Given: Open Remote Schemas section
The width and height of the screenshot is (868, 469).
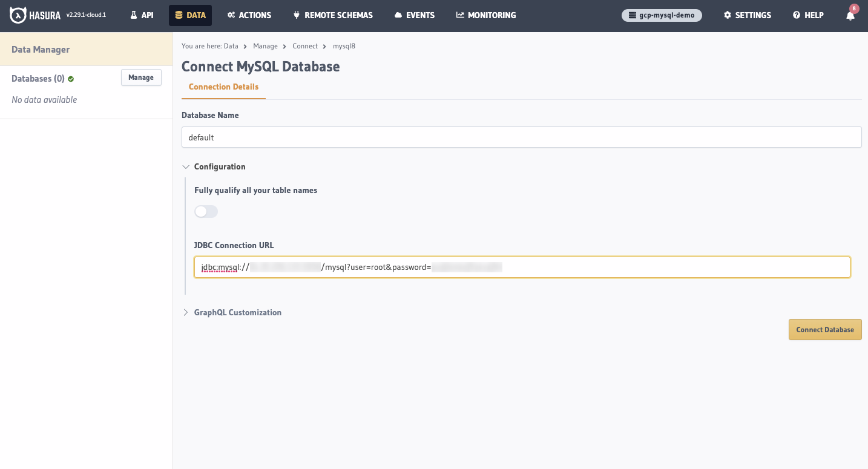Looking at the screenshot, I should click(333, 15).
